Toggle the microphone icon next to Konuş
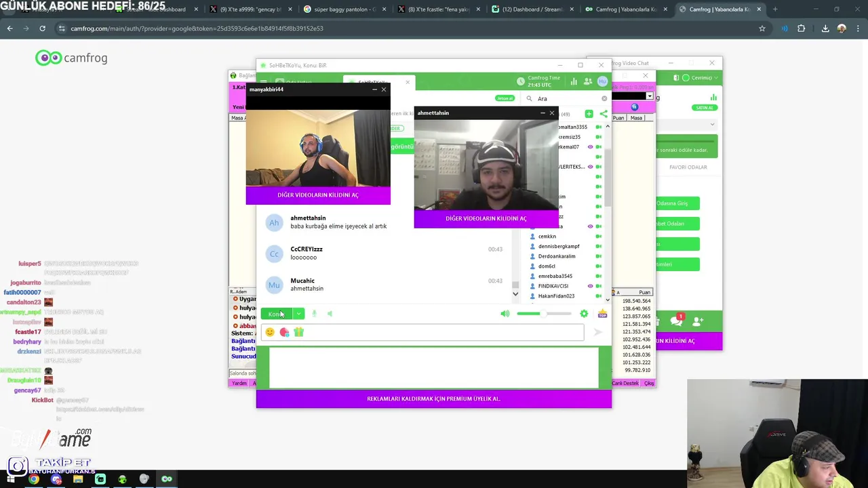868x488 pixels. pyautogui.click(x=315, y=314)
